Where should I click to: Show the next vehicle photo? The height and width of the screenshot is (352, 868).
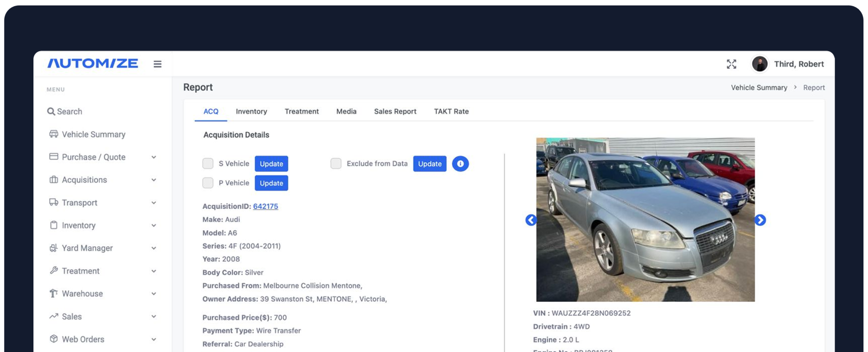pos(760,220)
